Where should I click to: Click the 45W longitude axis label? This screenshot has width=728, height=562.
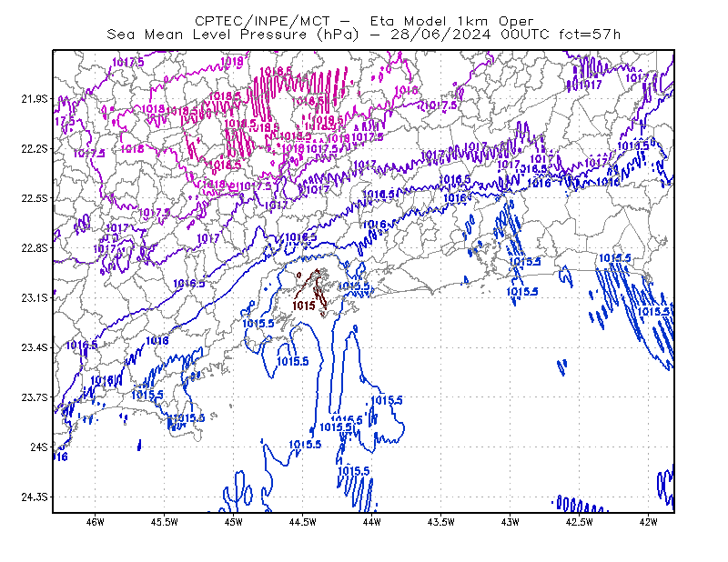(234, 522)
